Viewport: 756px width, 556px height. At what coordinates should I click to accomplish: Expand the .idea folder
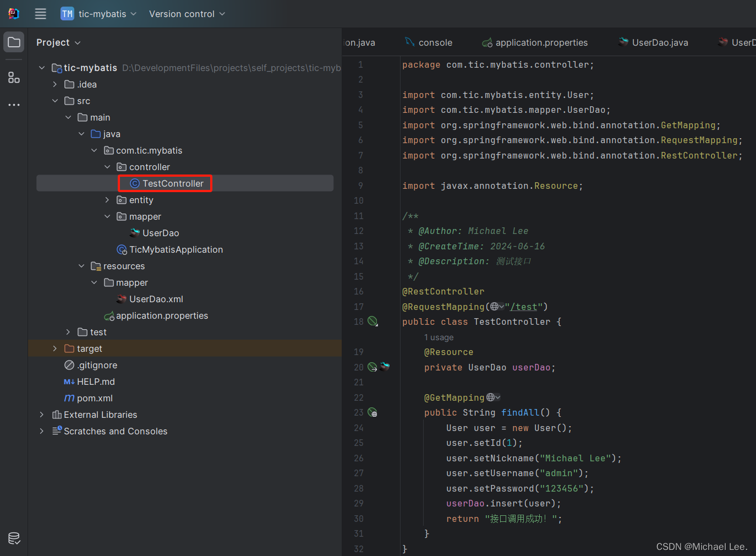coord(55,84)
